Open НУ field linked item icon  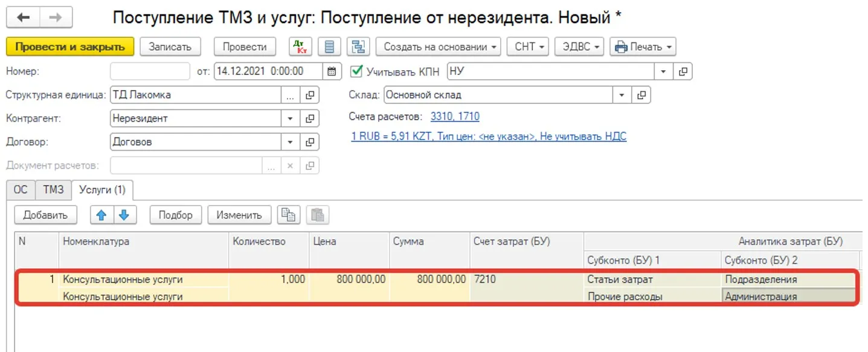(683, 71)
